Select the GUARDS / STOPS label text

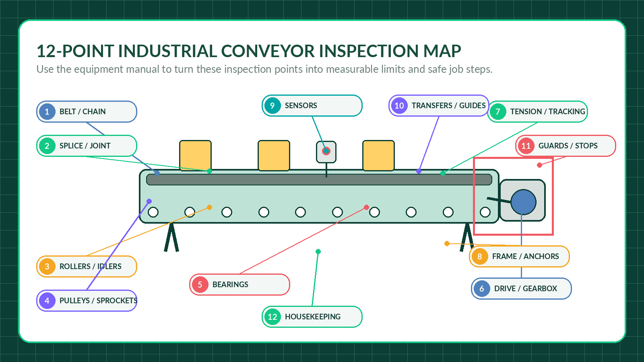568,146
